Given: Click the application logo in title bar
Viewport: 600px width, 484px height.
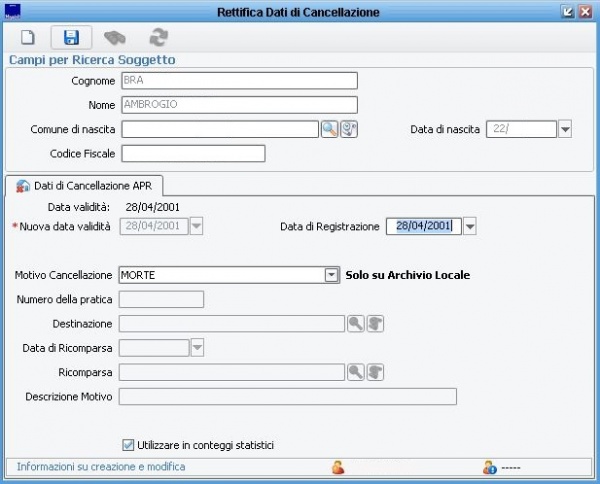Looking at the screenshot, I should tap(13, 11).
